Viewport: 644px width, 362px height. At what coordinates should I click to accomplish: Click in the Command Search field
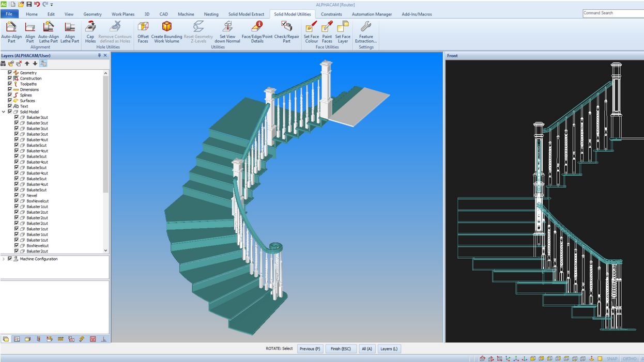[x=612, y=13]
